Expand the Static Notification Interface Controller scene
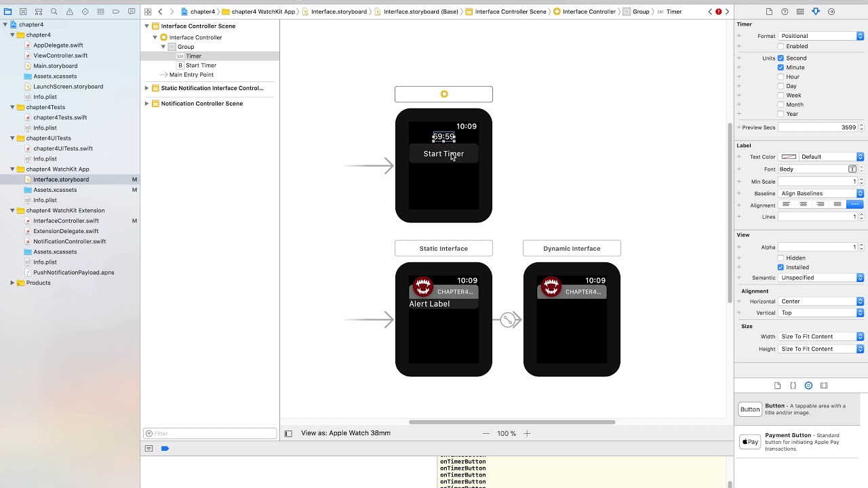The width and height of the screenshot is (868, 488). pyautogui.click(x=146, y=88)
